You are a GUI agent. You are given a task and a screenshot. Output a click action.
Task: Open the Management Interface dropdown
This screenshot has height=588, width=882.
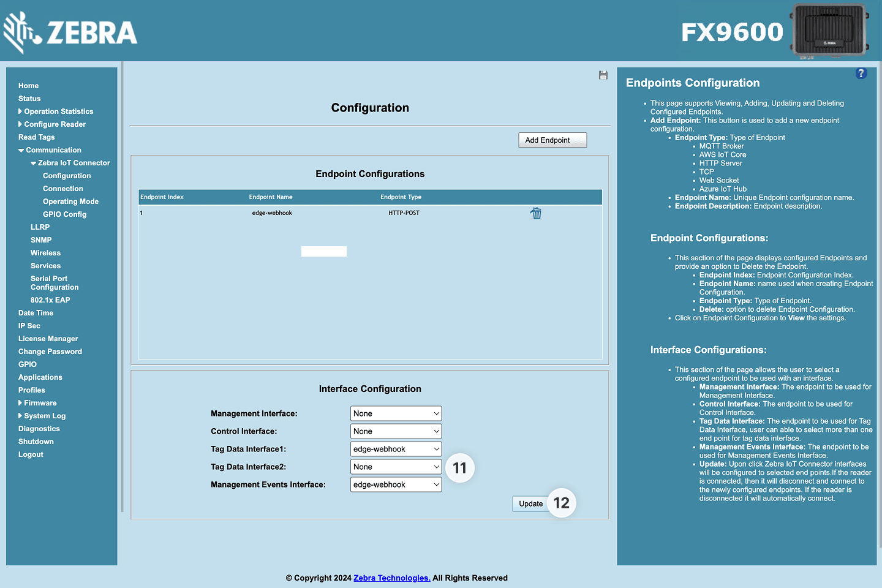[x=396, y=413]
